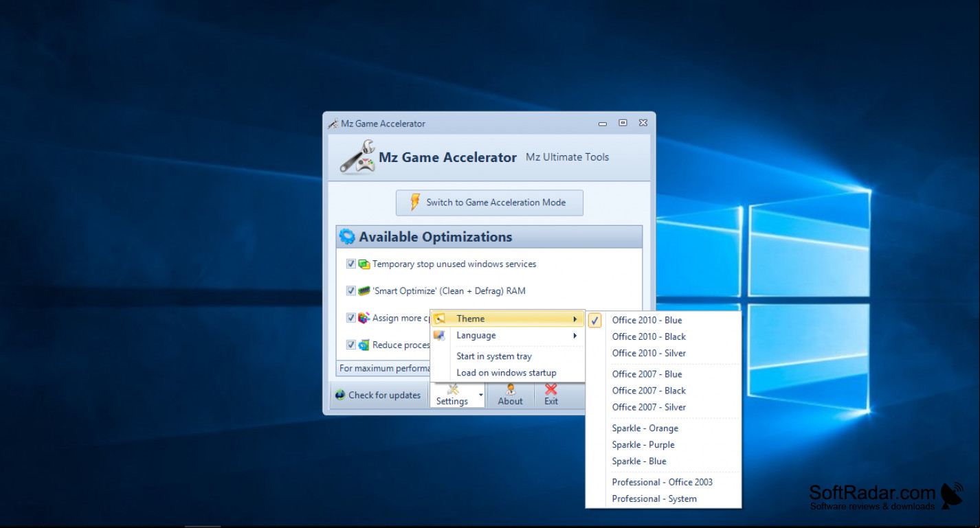980x528 pixels.
Task: Click the blue gear icon beside Available Optimizations
Action: pyautogui.click(x=347, y=237)
